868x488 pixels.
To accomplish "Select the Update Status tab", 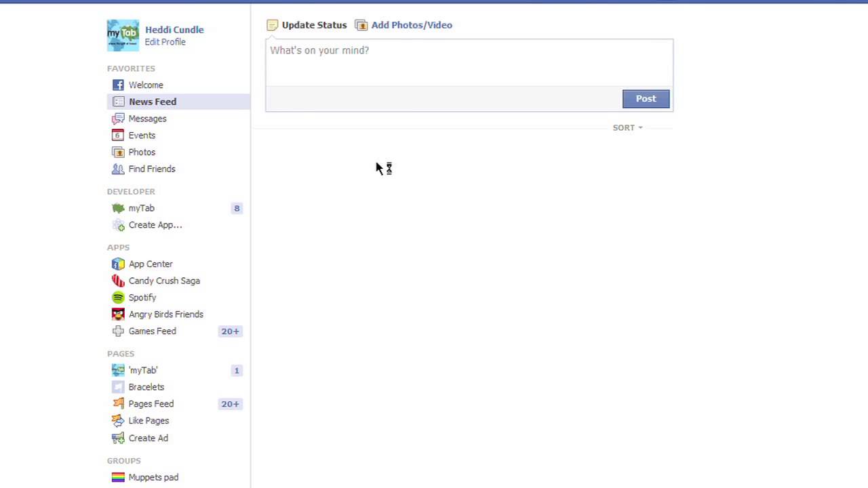I will click(x=314, y=25).
